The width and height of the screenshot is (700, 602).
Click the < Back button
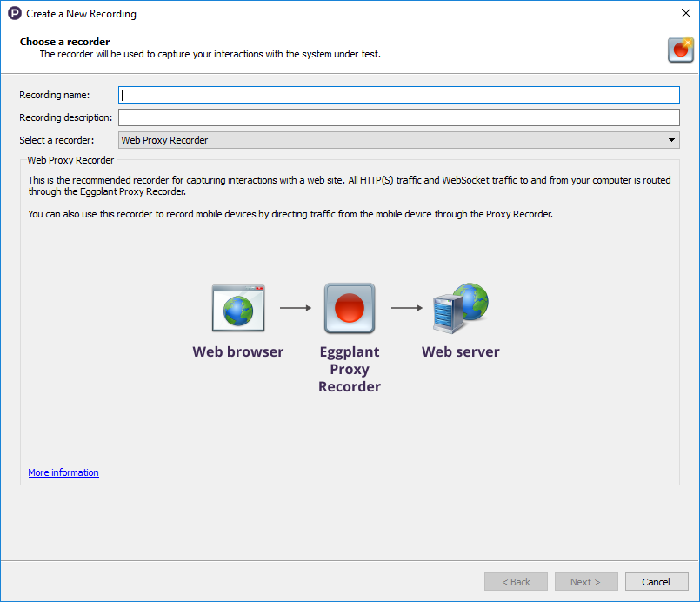516,581
